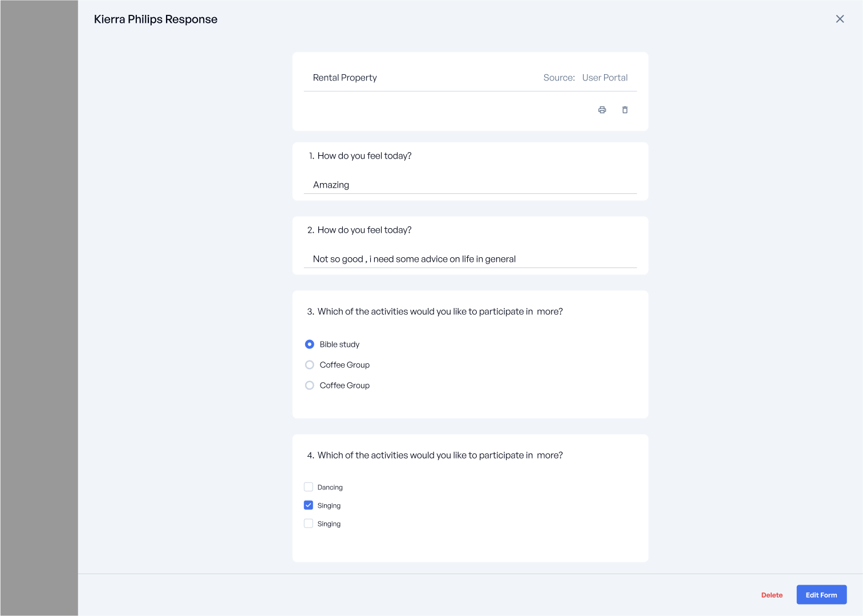Select question 1 "How do you feel today?" text

point(364,156)
